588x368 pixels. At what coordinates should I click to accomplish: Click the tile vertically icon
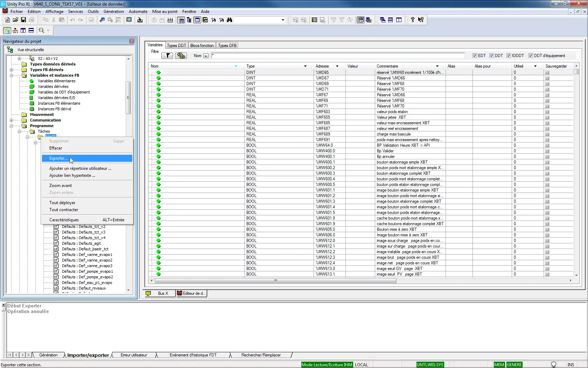click(x=399, y=20)
